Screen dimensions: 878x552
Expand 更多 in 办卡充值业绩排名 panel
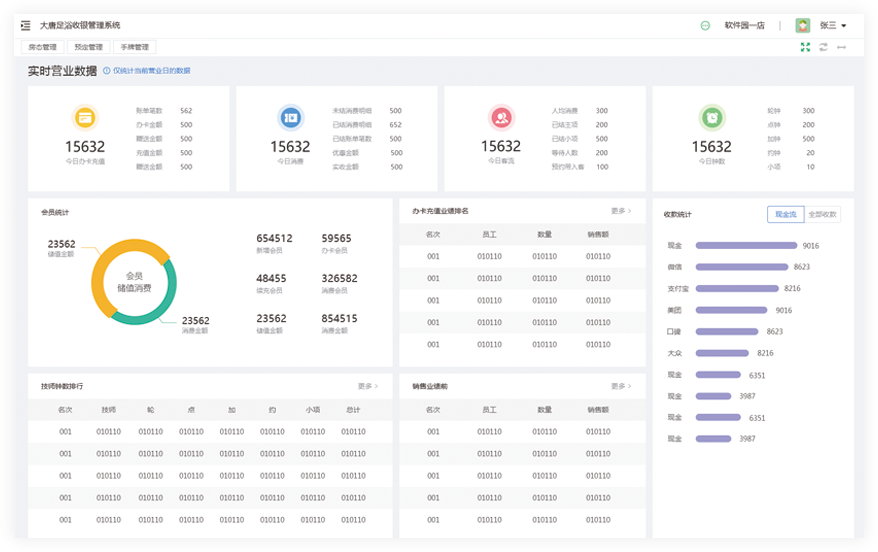click(x=621, y=211)
